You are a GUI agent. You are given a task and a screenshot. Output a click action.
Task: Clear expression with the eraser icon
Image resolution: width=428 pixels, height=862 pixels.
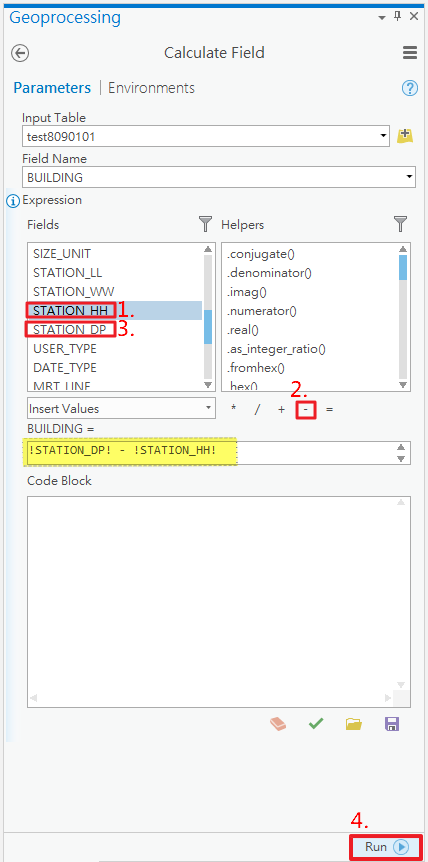point(278,723)
